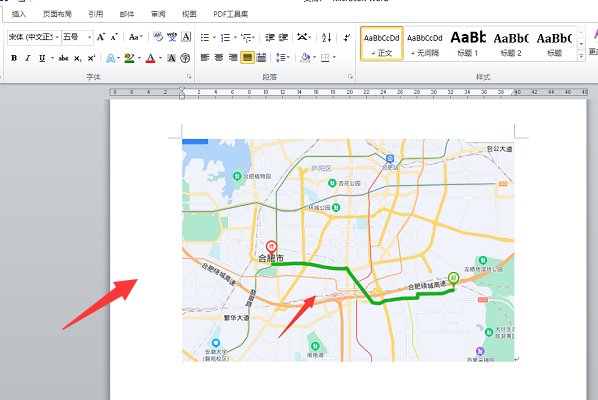598x400 pixels.
Task: Decrease paragraph indent
Action: click(x=270, y=37)
